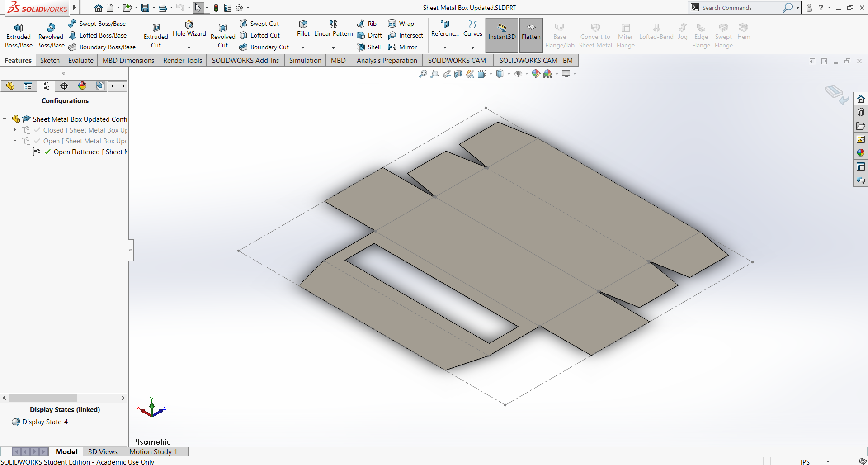Collapse the Sheet Metal Box Updated root node
The width and height of the screenshot is (868, 465).
pyautogui.click(x=5, y=119)
